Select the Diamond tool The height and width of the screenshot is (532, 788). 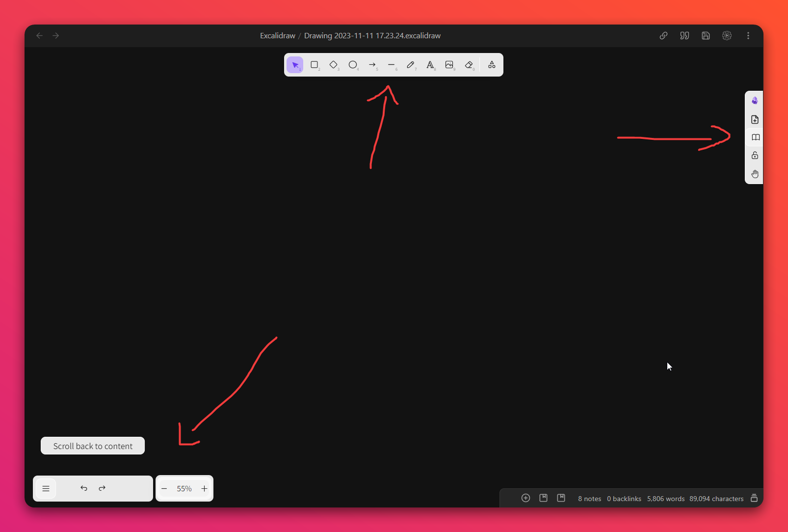pyautogui.click(x=334, y=65)
